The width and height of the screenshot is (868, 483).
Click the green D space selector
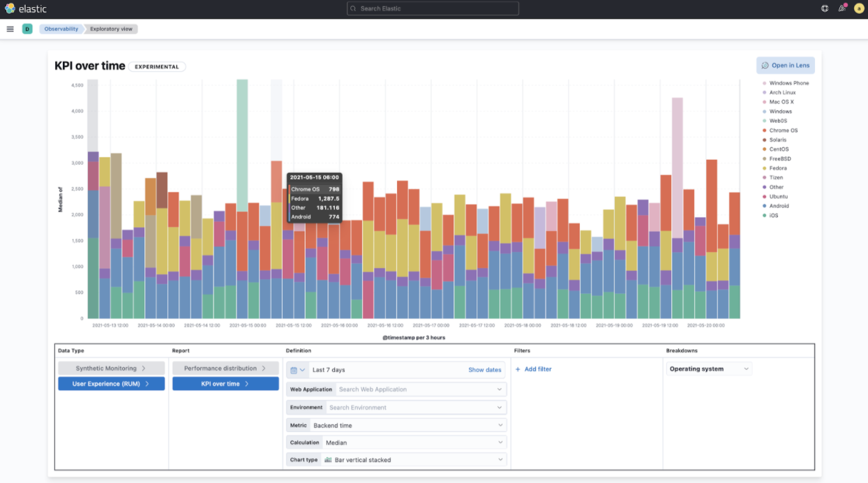point(27,29)
